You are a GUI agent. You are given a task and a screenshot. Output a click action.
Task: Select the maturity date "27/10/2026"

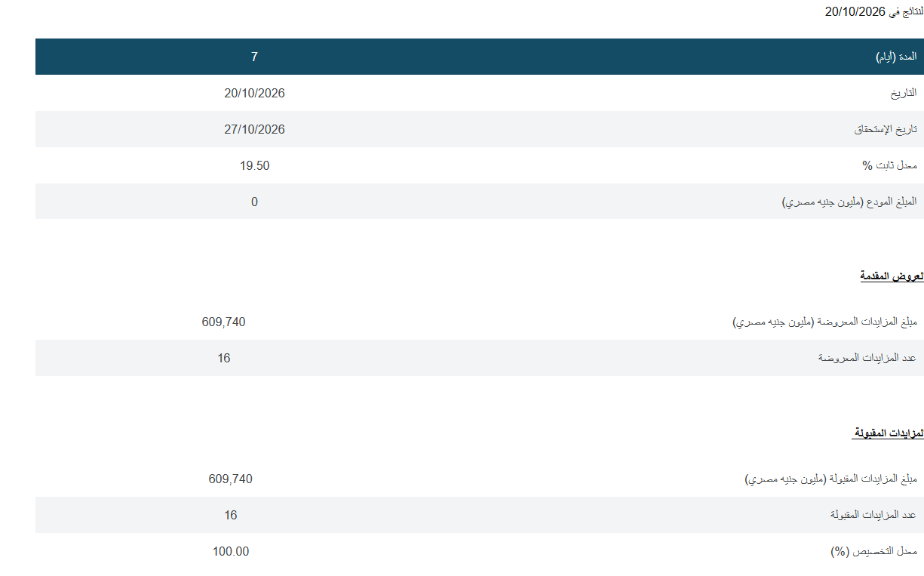coord(254,129)
